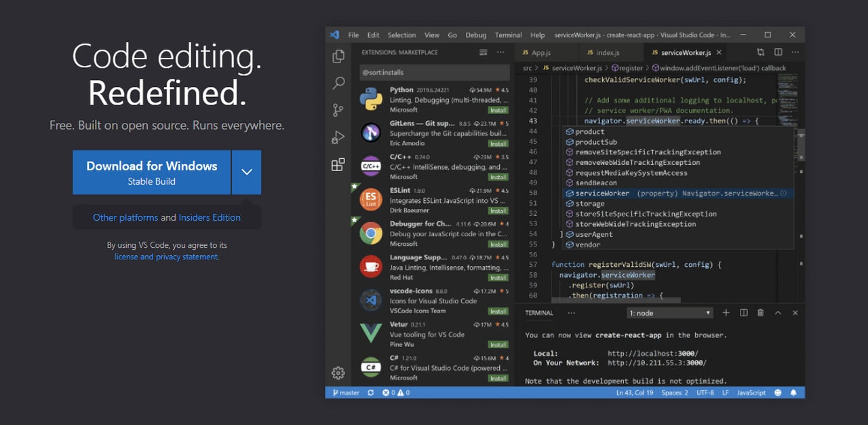Open errors and warnings count in status bar
The width and height of the screenshot is (868, 425).
pos(396,392)
